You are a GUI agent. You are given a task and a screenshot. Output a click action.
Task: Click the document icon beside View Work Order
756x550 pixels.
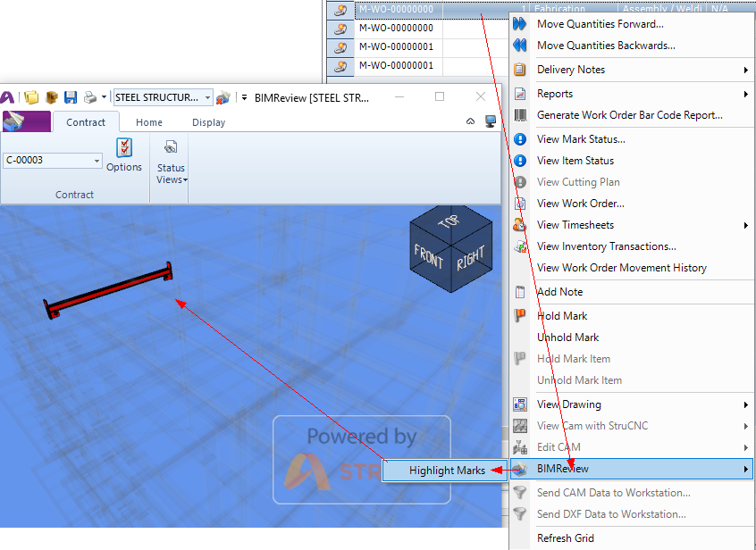tap(520, 204)
